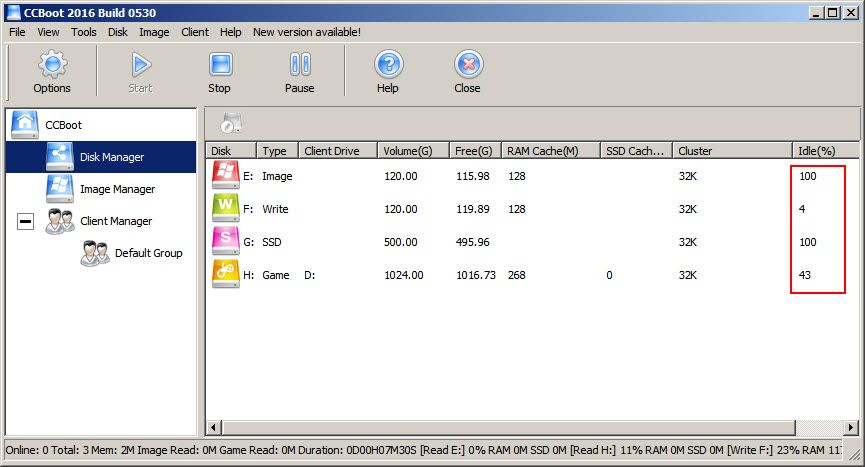Open the File menu
The width and height of the screenshot is (865, 467).
[x=17, y=32]
